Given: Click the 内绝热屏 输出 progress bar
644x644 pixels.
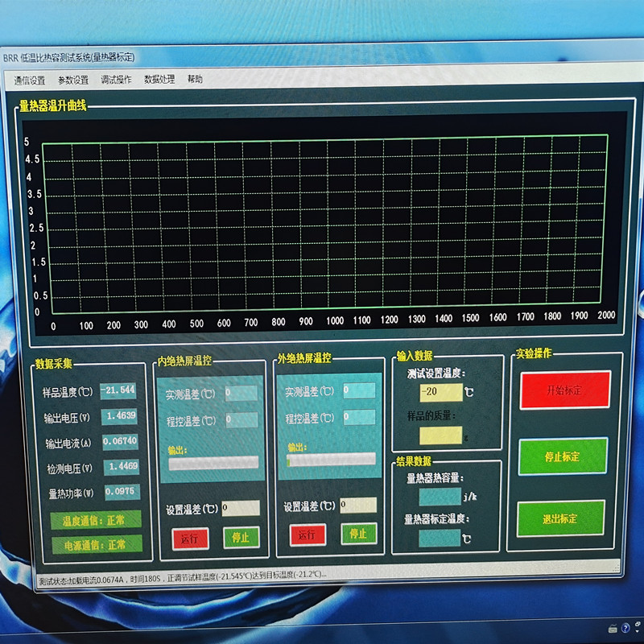Looking at the screenshot, I should coord(213,462).
